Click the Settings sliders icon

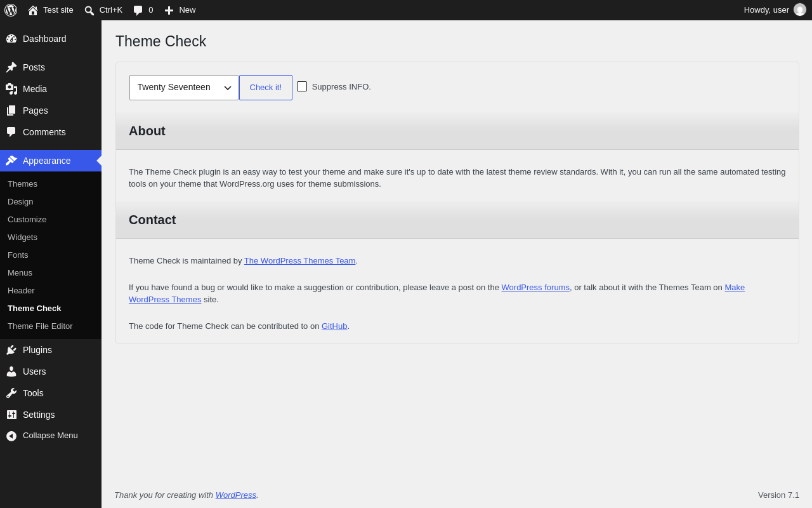(x=11, y=415)
